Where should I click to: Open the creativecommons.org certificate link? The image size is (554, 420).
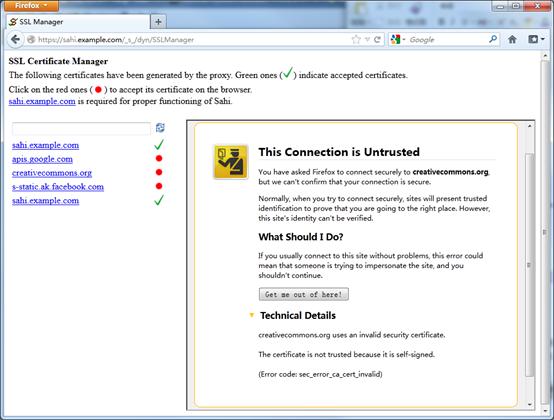pos(52,173)
